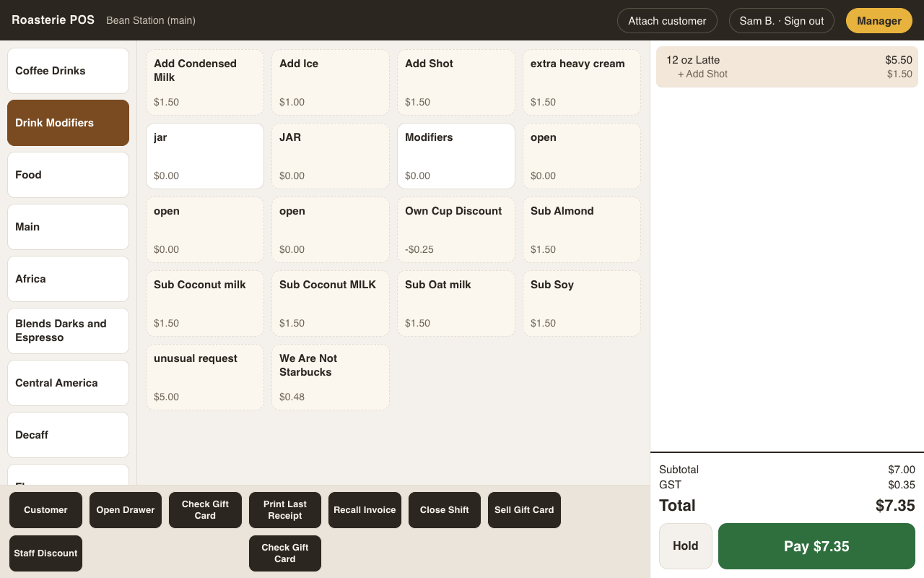The image size is (924, 578).
Task: Add the extra heavy cream modifier
Action: [582, 82]
